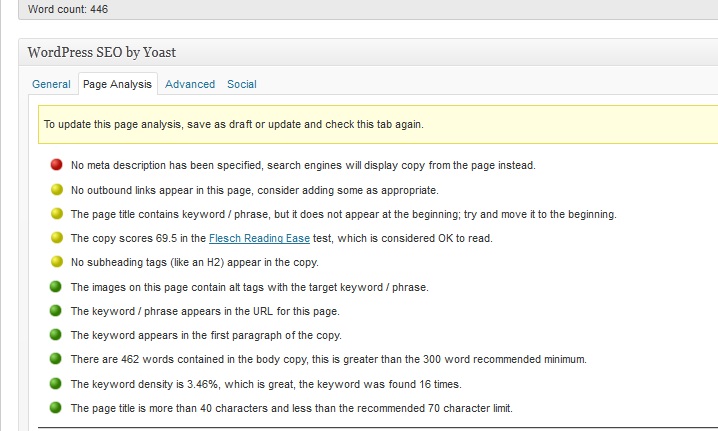Click yellow dot beside outbound links notice

tap(57, 189)
